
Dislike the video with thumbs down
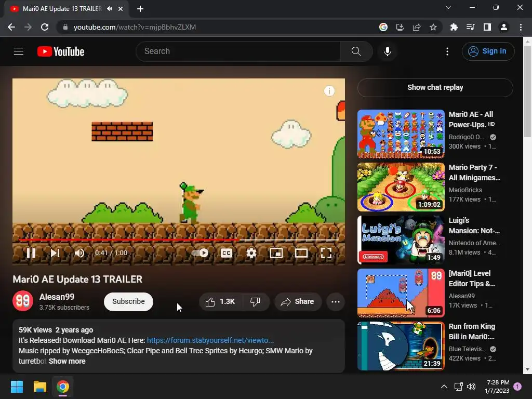(256, 302)
